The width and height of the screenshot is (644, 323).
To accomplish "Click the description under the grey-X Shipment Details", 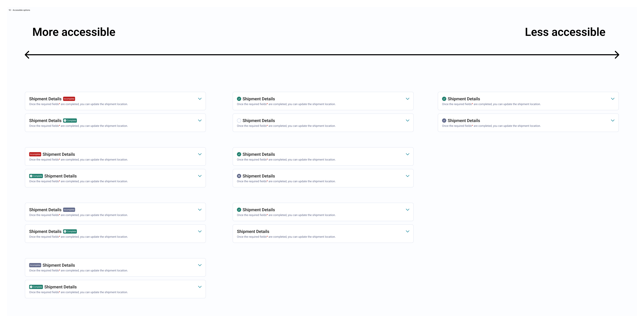I will click(286, 181).
